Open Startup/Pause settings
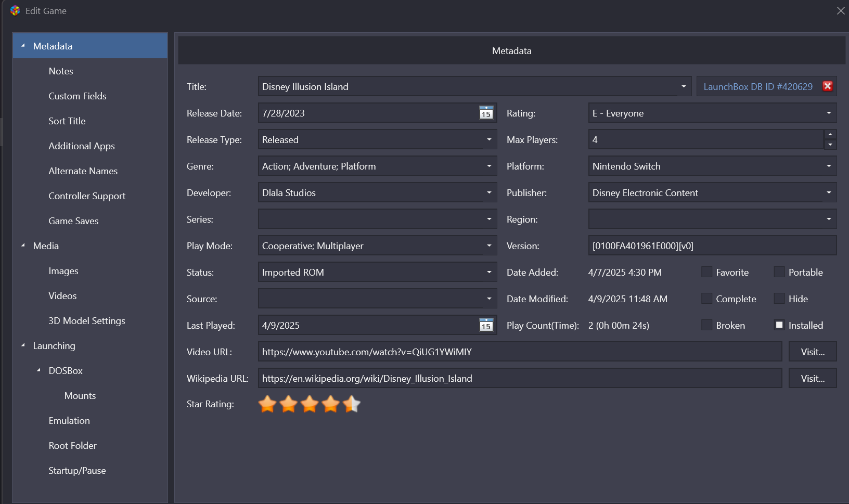The height and width of the screenshot is (504, 849). click(x=77, y=470)
